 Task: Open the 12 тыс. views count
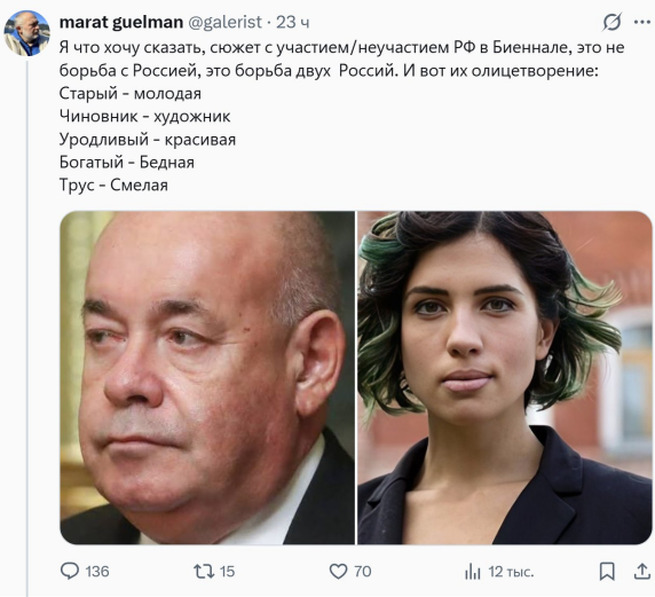tap(511, 572)
